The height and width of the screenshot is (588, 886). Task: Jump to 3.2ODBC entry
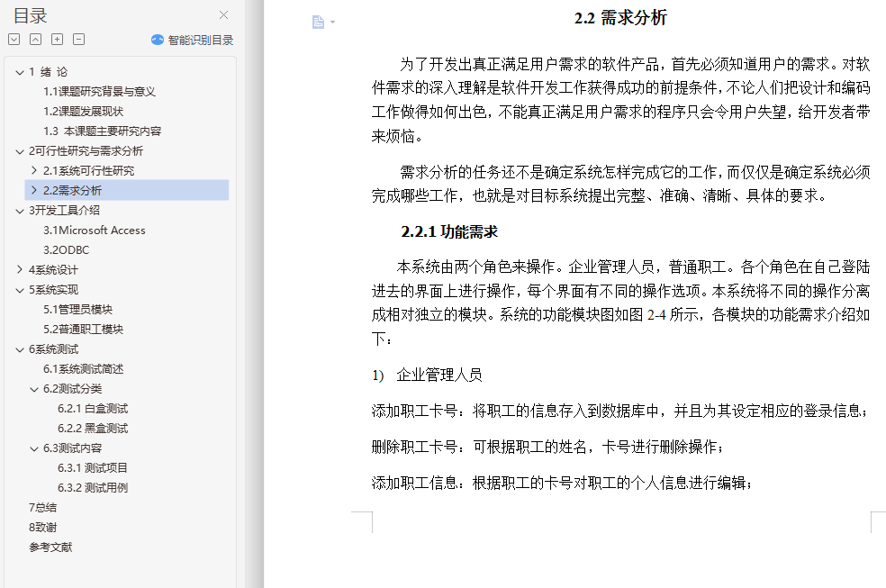66,249
